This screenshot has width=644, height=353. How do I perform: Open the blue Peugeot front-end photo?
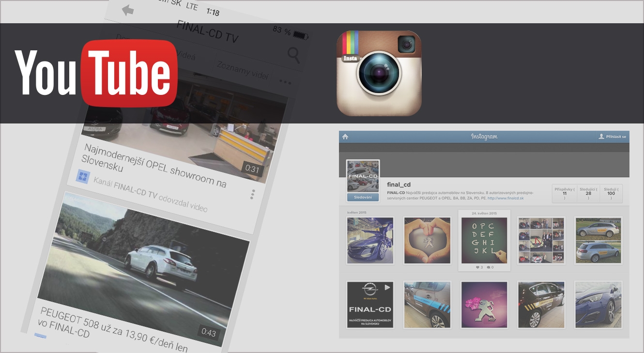(598, 305)
